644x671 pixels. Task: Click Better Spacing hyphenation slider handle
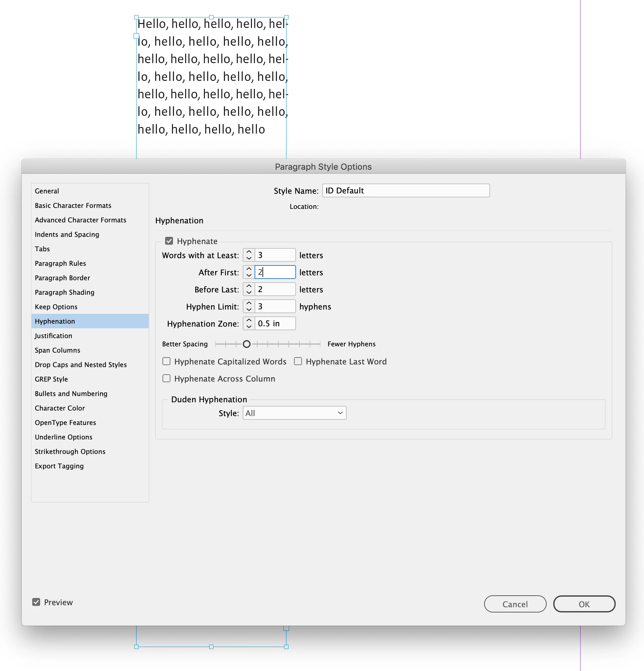[246, 344]
